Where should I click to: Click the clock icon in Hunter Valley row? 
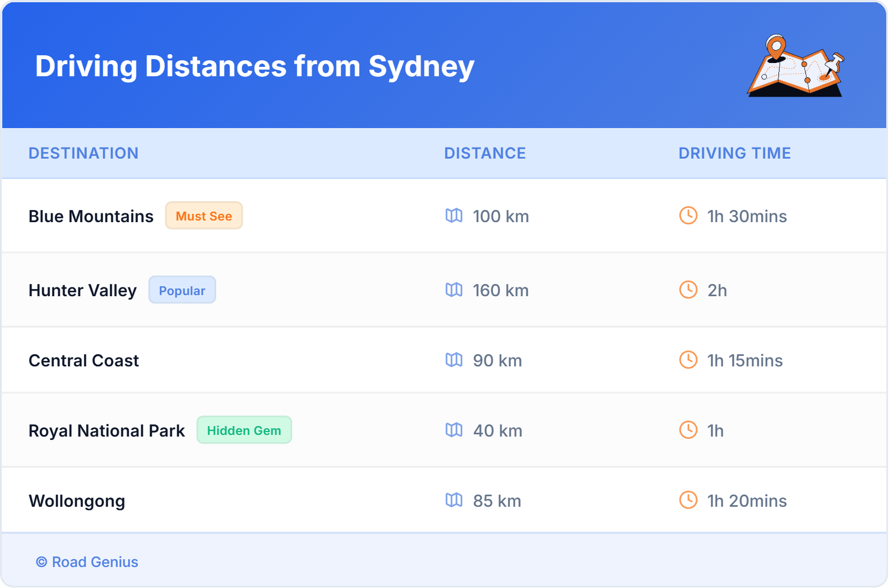688,290
